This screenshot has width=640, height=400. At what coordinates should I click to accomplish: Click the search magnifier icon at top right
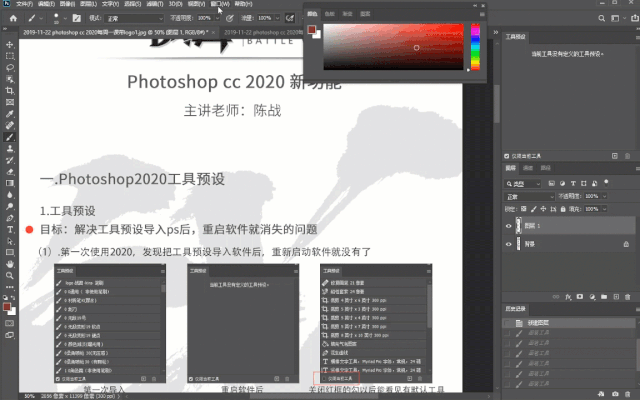pos(602,18)
